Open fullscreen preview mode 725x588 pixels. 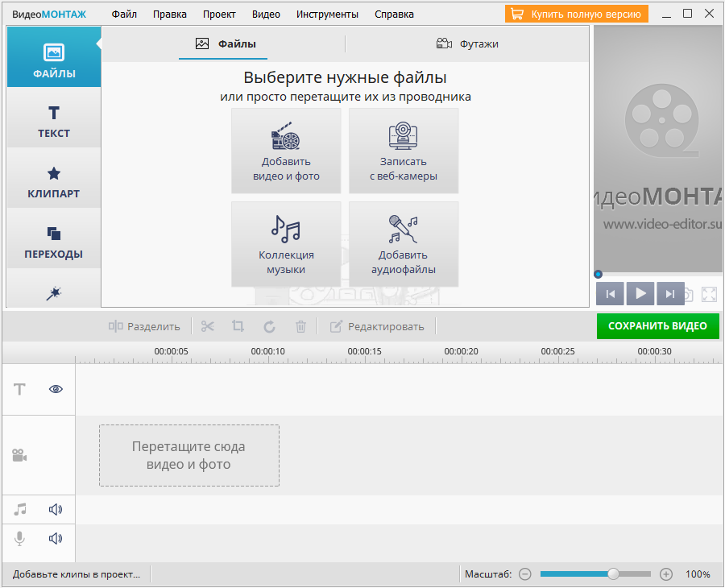tap(709, 295)
